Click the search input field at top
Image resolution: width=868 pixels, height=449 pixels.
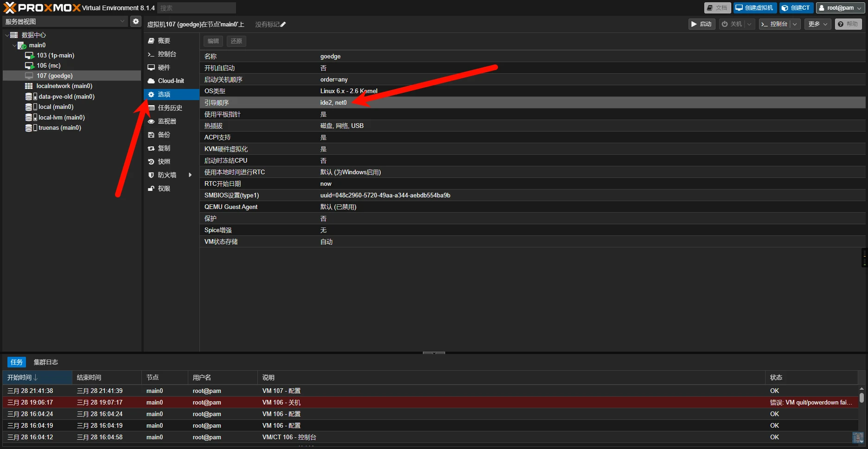click(x=197, y=8)
